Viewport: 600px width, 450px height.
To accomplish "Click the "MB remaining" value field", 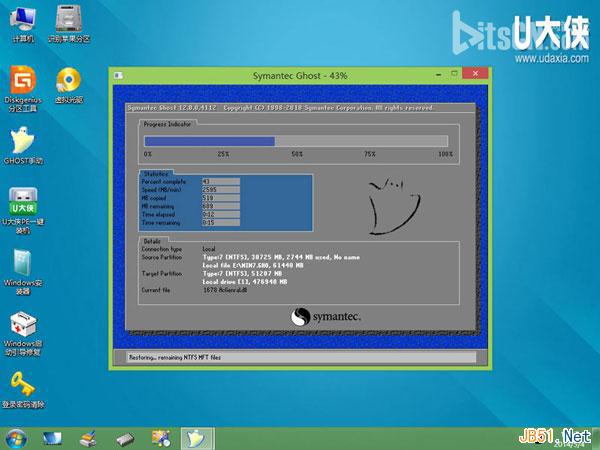I will click(221, 206).
